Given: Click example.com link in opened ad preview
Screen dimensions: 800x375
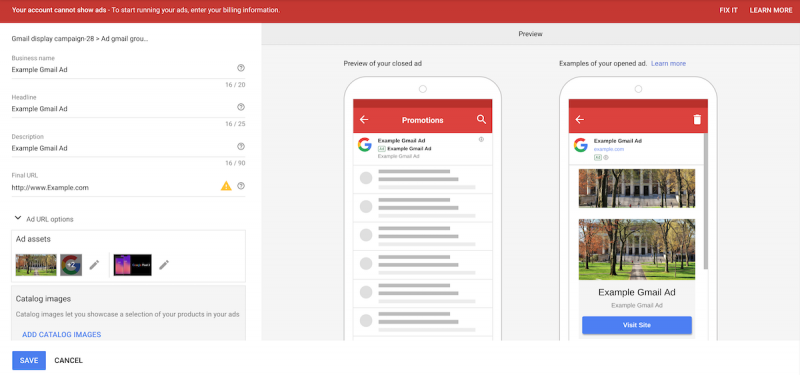Looking at the screenshot, I should (x=609, y=149).
